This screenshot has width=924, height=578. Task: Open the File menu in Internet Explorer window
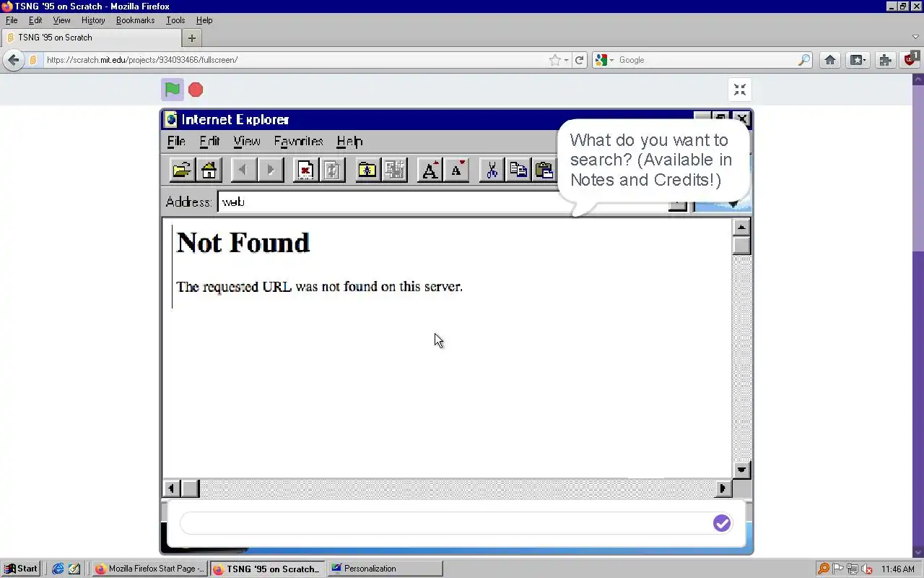click(176, 141)
